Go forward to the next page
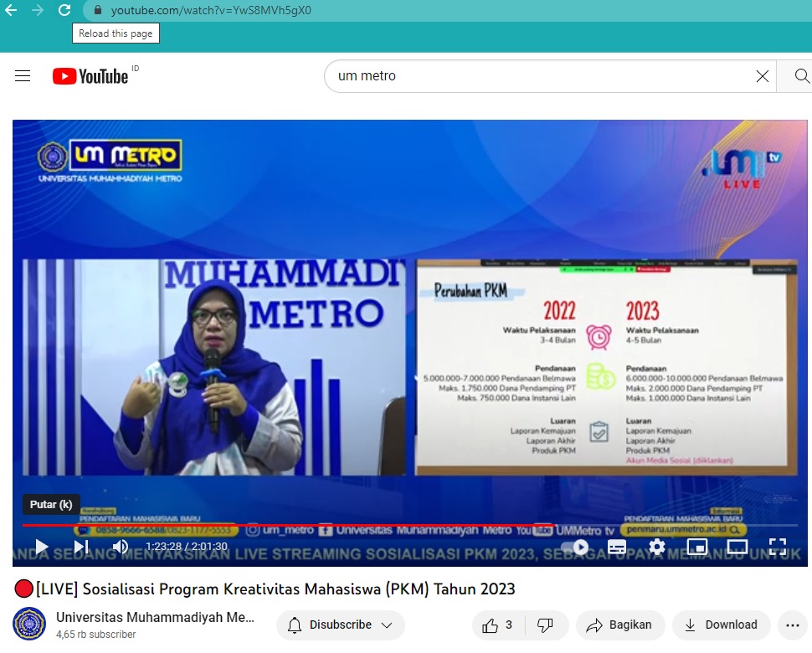The width and height of the screenshot is (812, 653). (38, 10)
